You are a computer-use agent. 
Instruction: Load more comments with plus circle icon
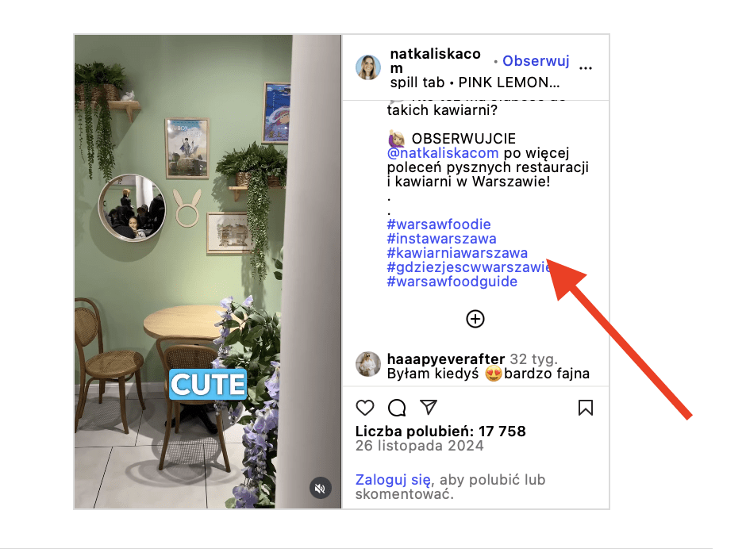coord(475,319)
